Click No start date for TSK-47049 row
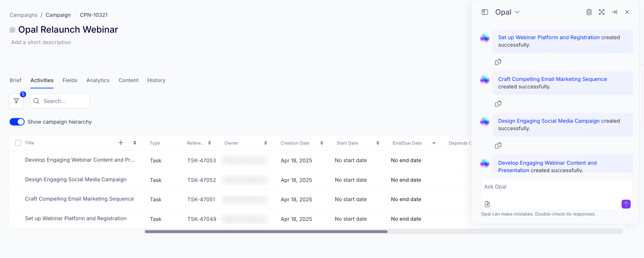The image size is (644, 258). coord(351,219)
